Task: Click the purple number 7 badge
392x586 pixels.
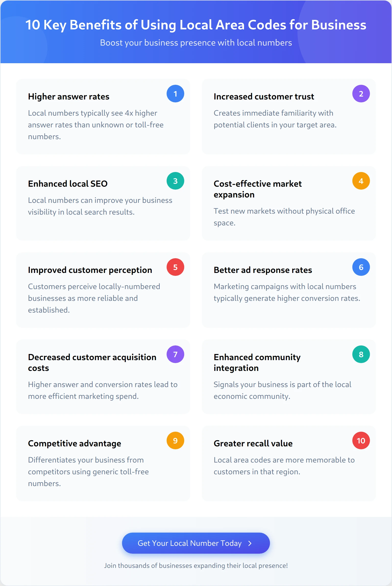Action: tap(175, 354)
